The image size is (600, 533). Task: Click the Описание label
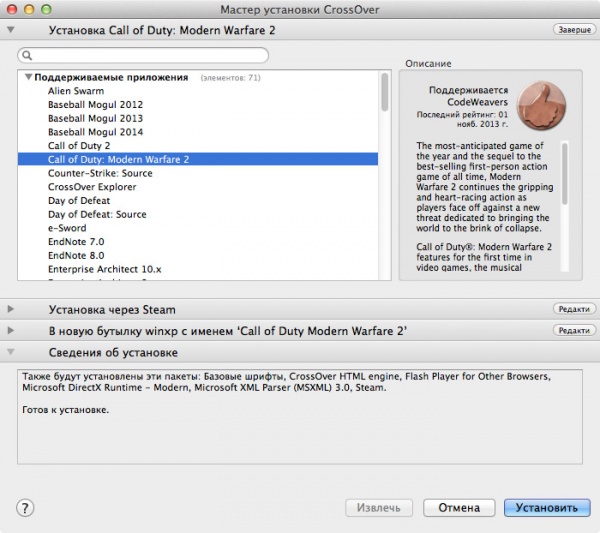click(x=428, y=64)
